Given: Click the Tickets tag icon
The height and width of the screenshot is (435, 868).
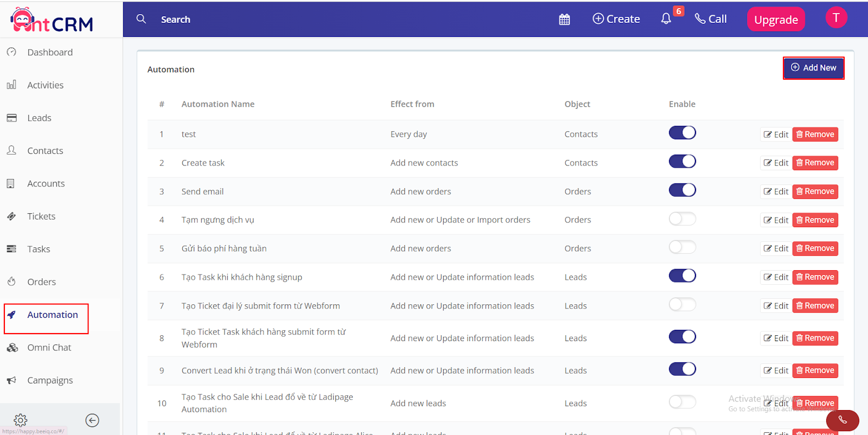Looking at the screenshot, I should 11,216.
